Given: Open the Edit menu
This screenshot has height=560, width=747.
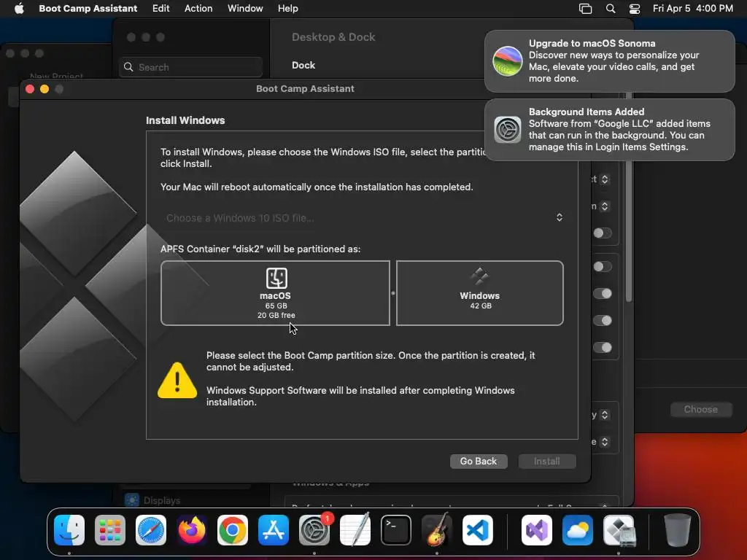Looking at the screenshot, I should [x=160, y=9].
